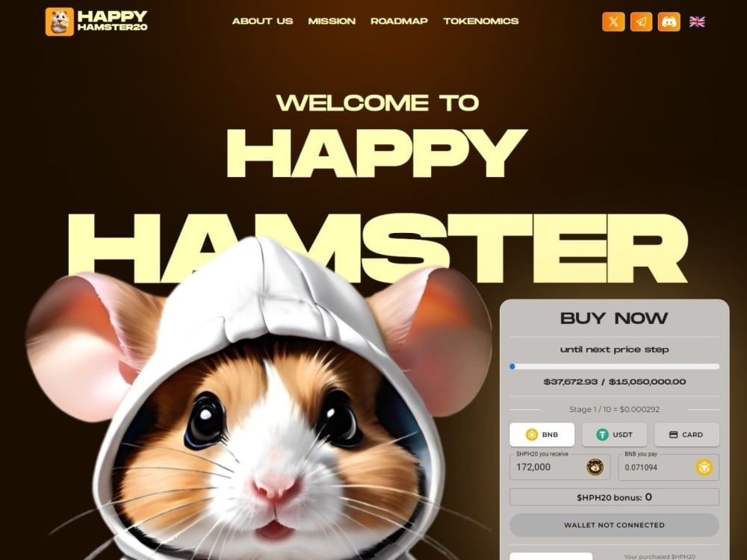Click the hamster token icon in receive field
747x560 pixels.
pos(595,467)
